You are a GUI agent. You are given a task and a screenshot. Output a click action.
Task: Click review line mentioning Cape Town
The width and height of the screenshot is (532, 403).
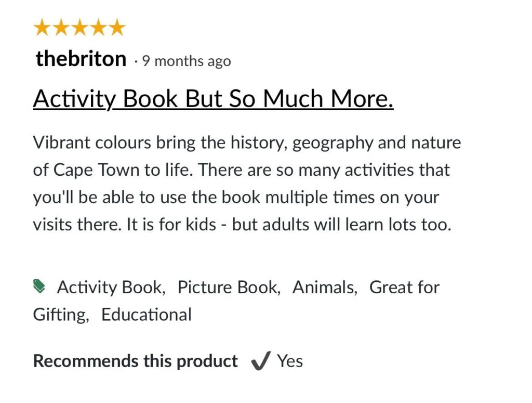click(x=242, y=170)
